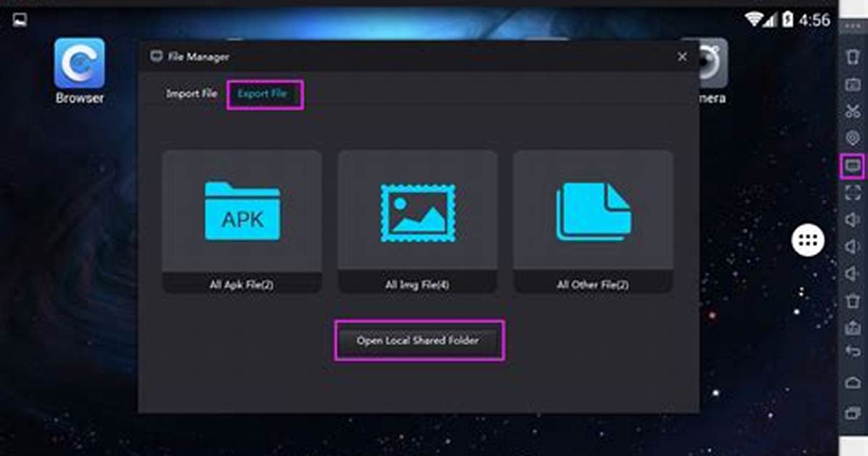Screen dimensions: 868x456
Task: Close the File Manager dialog
Action: point(682,57)
